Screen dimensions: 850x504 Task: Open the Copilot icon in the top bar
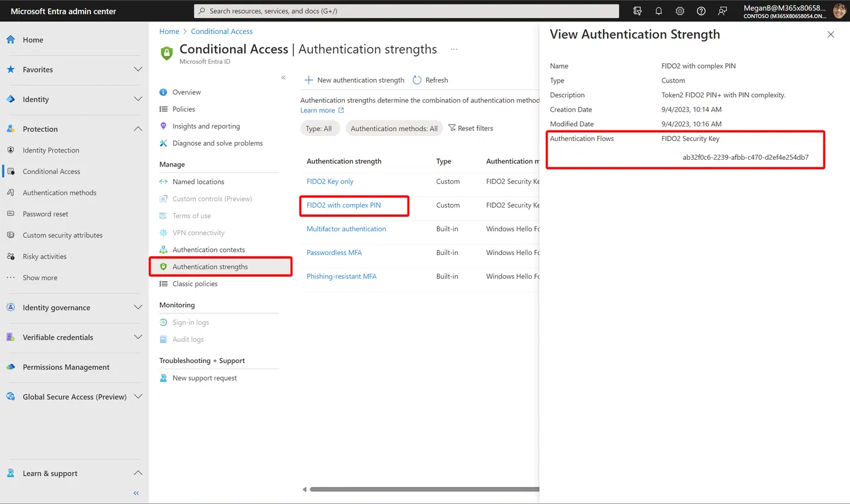(x=637, y=11)
